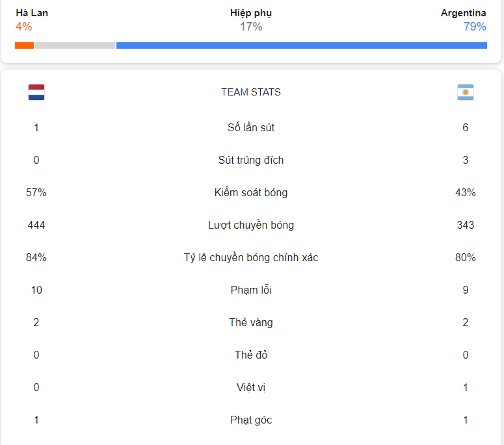Click Tỷ lệ chuyền bóng chính xác label

tap(251, 257)
